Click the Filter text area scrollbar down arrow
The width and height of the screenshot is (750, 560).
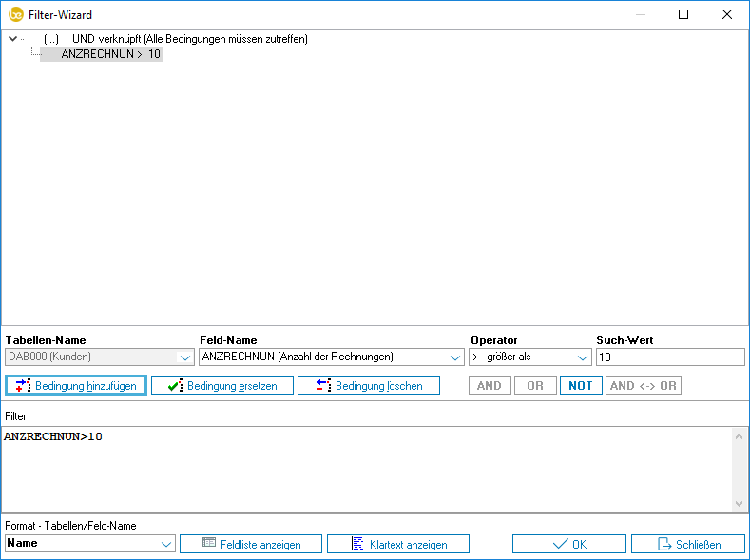[740, 504]
